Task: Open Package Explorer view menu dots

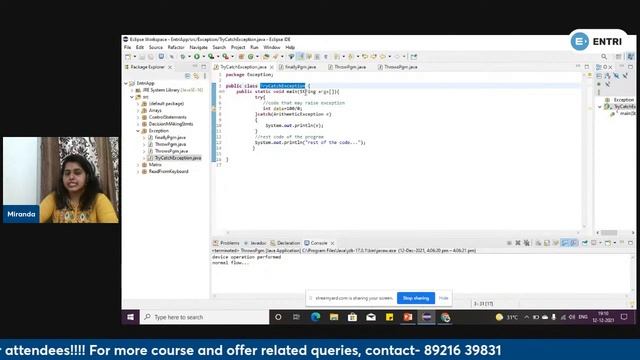Action: pyautogui.click(x=205, y=76)
